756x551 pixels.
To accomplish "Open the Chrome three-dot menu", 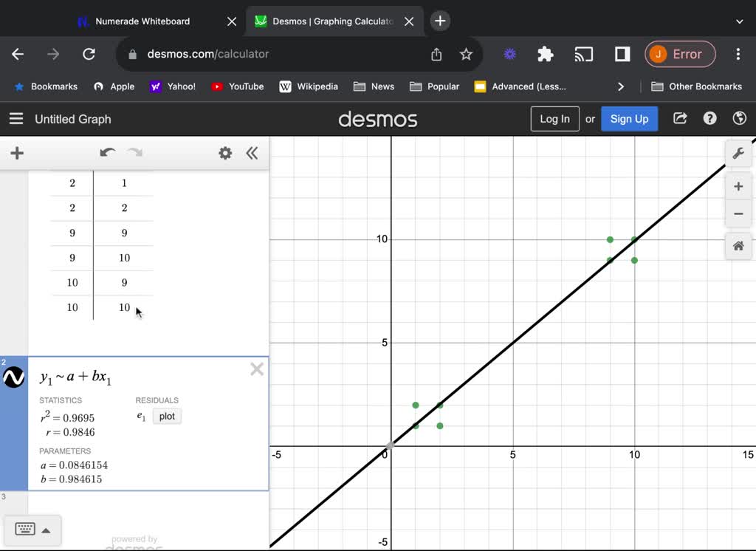I will (x=738, y=54).
